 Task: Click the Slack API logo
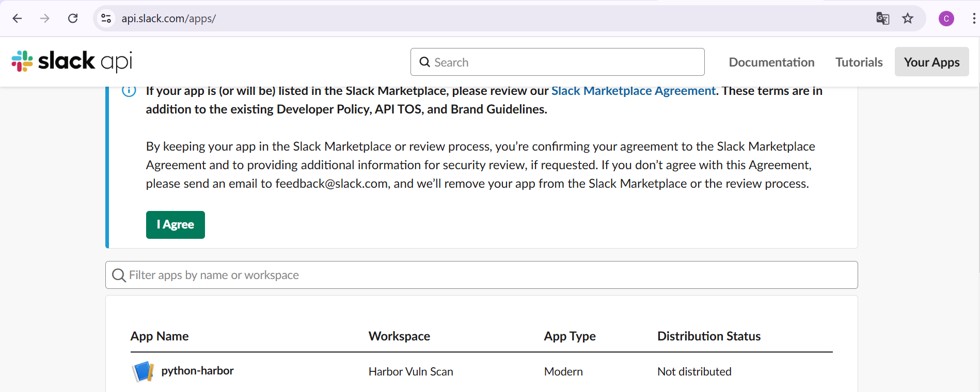pos(72,61)
